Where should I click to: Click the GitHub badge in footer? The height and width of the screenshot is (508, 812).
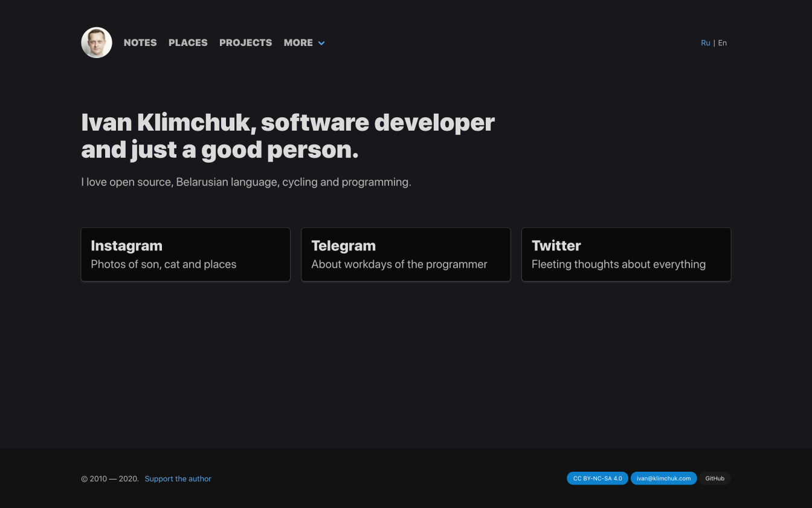coord(715,478)
